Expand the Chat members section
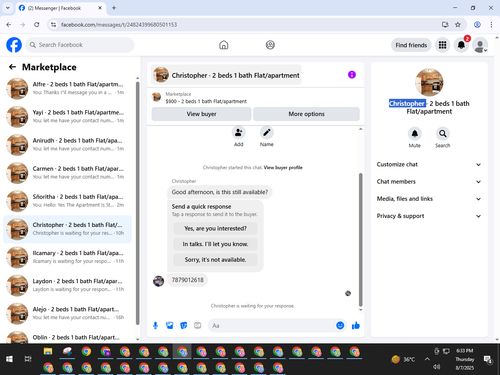Image resolution: width=500 pixels, height=375 pixels. point(429,182)
